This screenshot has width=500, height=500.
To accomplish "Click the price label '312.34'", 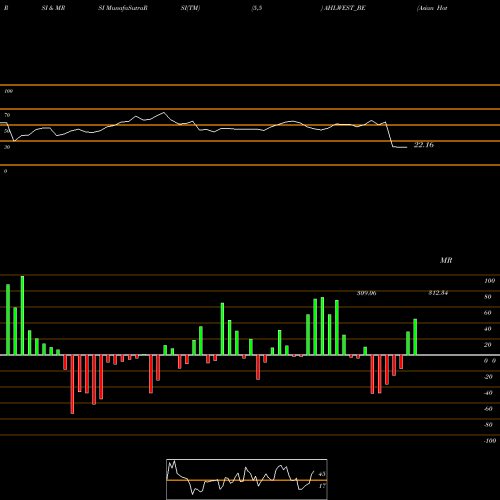I will (438, 293).
